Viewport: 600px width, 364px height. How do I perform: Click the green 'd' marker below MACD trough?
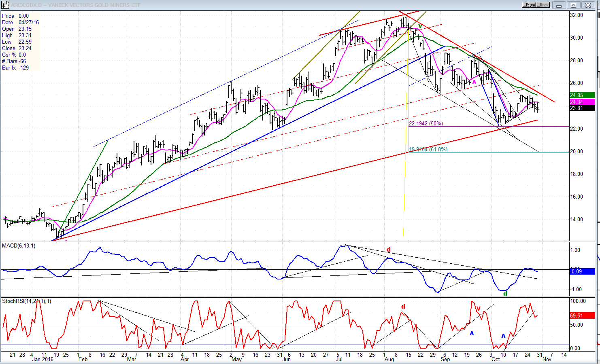pyautogui.click(x=505, y=294)
